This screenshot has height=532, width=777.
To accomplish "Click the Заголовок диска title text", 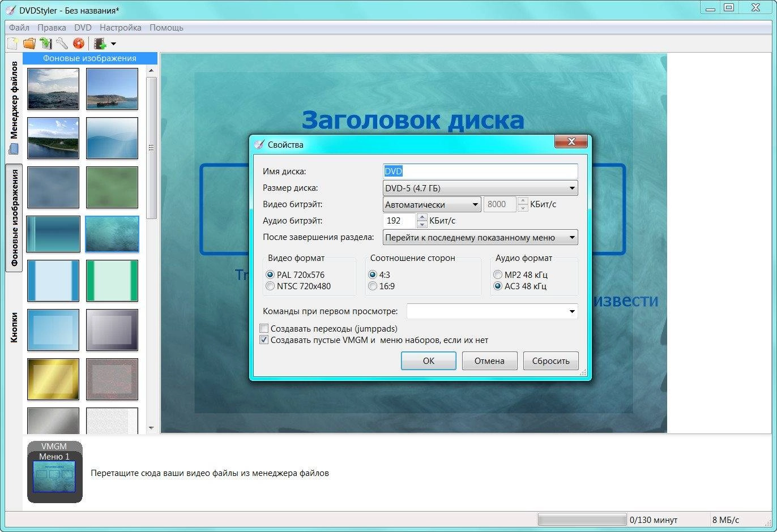I will point(413,120).
